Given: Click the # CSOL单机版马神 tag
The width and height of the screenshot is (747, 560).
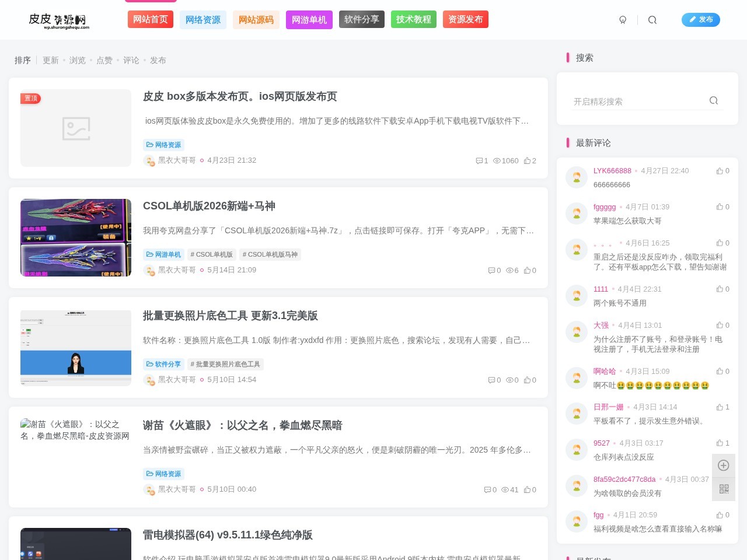Looking at the screenshot, I should (x=270, y=254).
